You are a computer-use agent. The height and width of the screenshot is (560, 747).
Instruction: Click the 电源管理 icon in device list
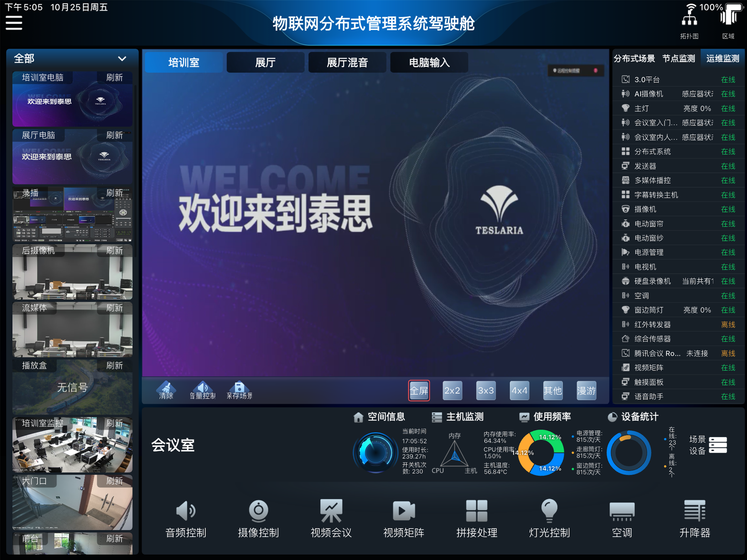click(625, 252)
